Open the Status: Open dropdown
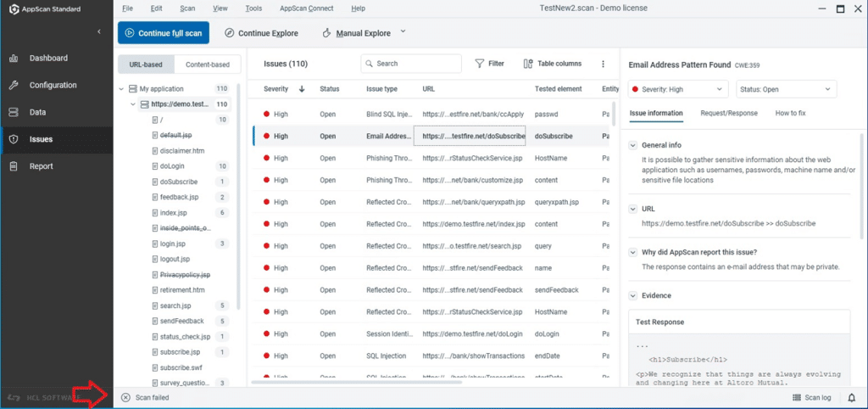 (786, 88)
